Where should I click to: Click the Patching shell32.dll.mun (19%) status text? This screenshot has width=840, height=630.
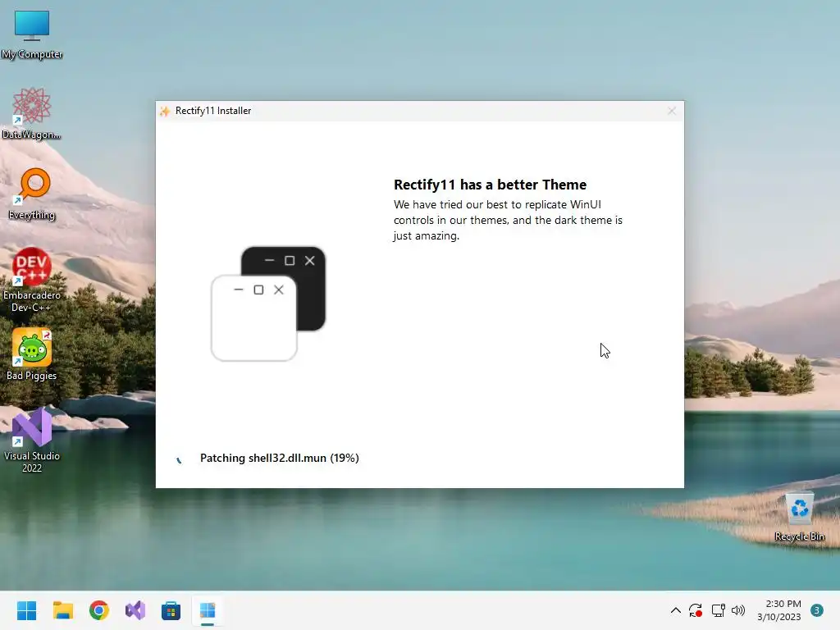point(280,458)
